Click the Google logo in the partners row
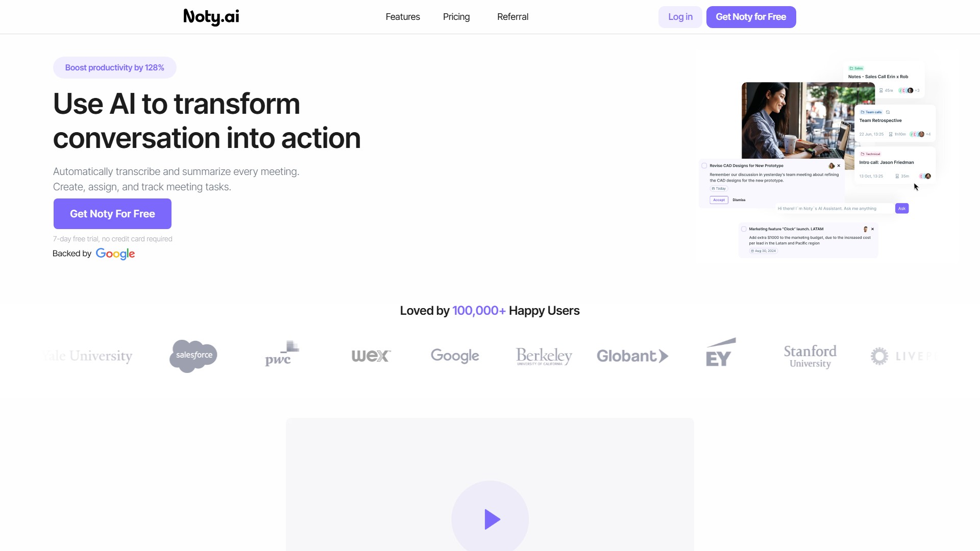The width and height of the screenshot is (980, 551). pos(454,356)
